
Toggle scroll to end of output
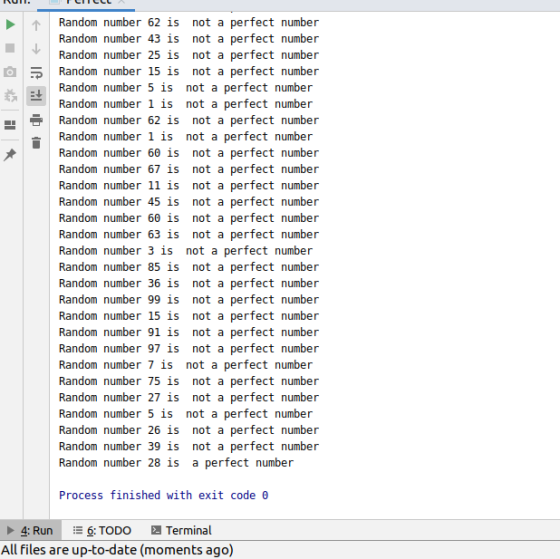pyautogui.click(x=36, y=96)
